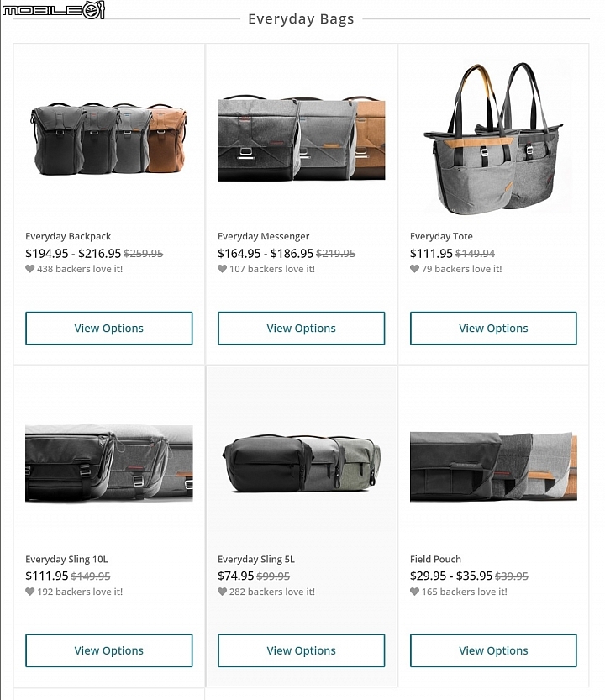Click the Everyday Tote title text

click(x=441, y=236)
